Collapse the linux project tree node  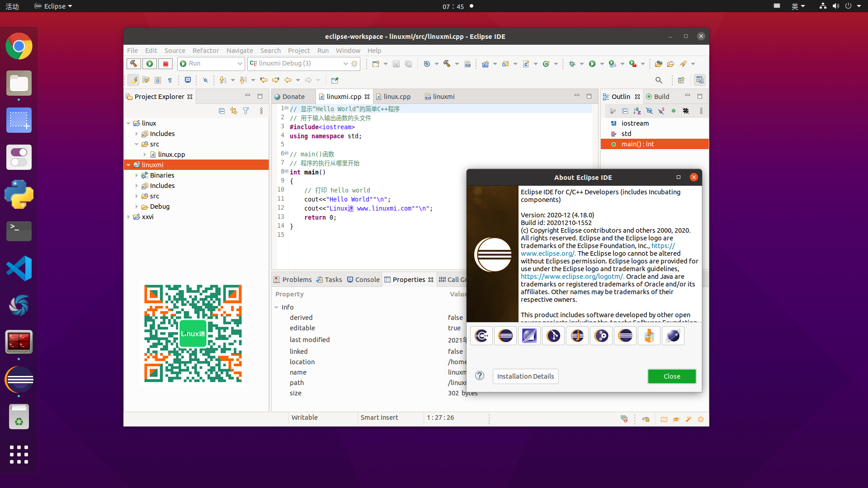click(128, 123)
